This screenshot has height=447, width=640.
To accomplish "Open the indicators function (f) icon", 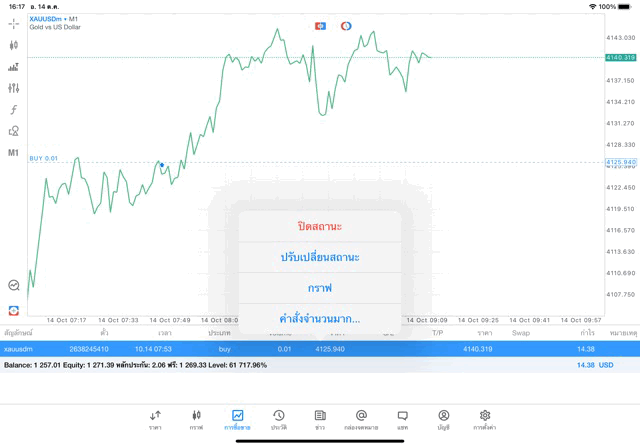I will pyautogui.click(x=14, y=110).
